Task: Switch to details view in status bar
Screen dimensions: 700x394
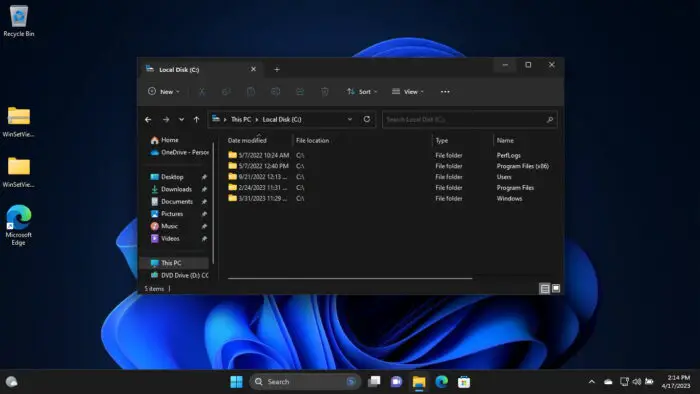Action: [545, 289]
